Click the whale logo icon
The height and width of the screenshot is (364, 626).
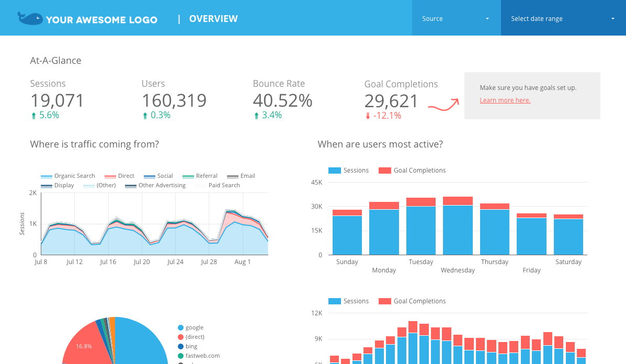[x=30, y=18]
